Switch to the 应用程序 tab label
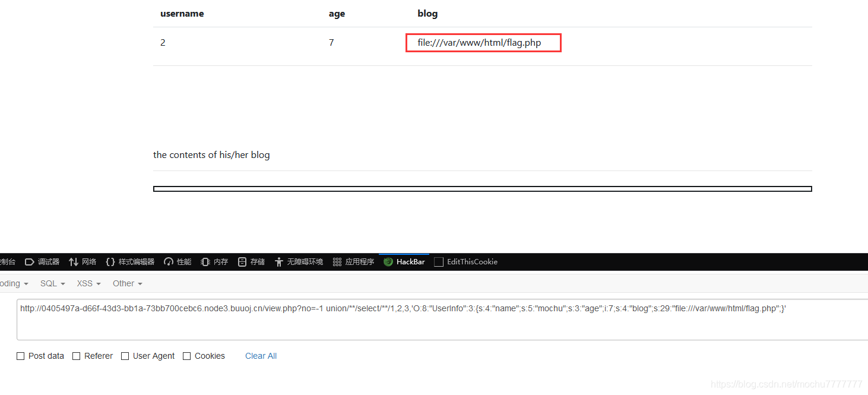Screen dimensions: 868x395 point(360,262)
